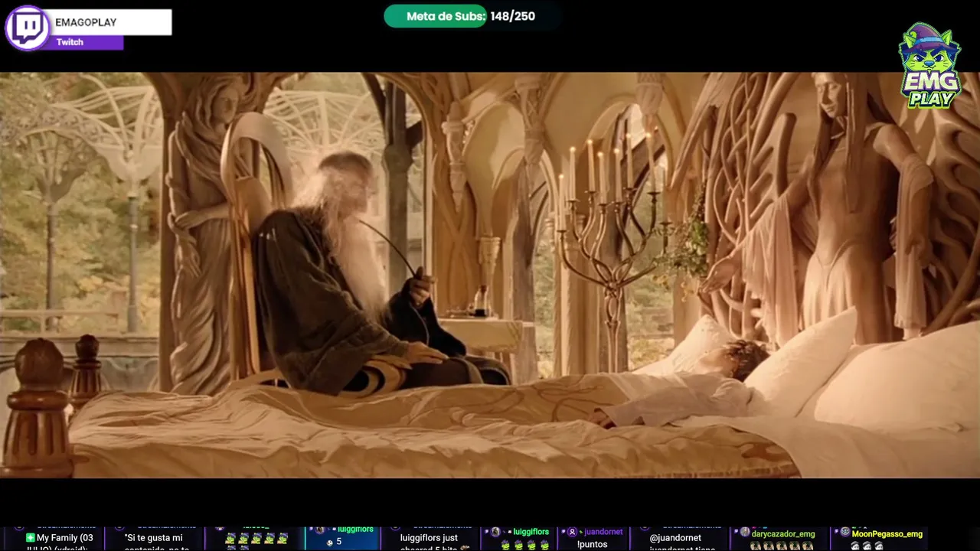Click the avatar icon beside MoonPegasso_emg

coord(845,533)
